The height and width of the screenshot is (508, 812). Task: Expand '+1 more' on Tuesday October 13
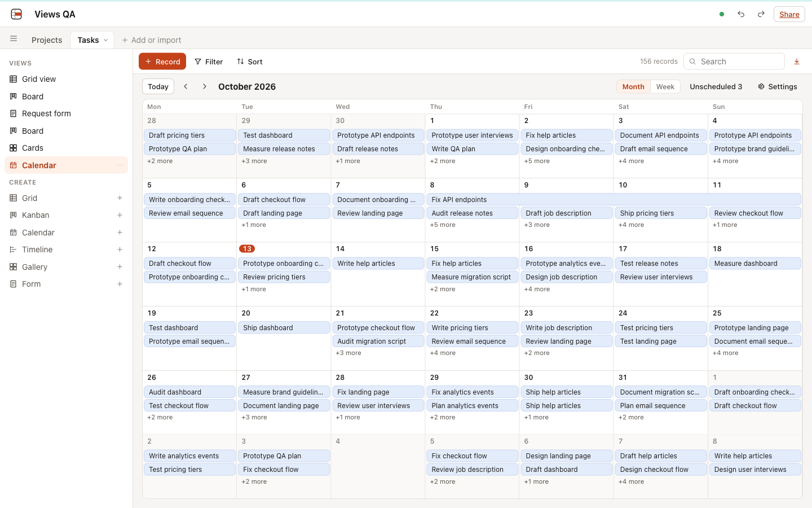coord(254,289)
